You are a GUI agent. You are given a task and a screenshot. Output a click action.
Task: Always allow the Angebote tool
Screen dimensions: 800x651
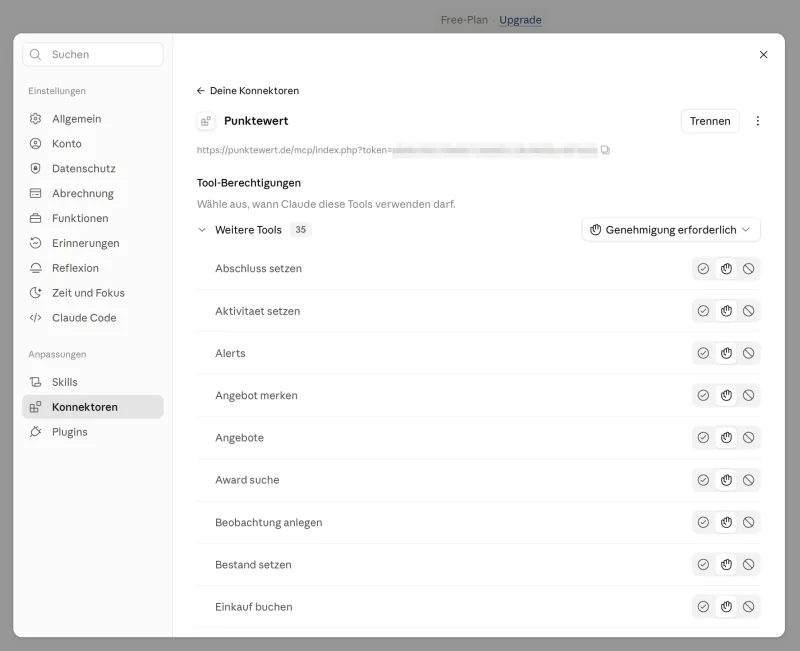pos(703,438)
